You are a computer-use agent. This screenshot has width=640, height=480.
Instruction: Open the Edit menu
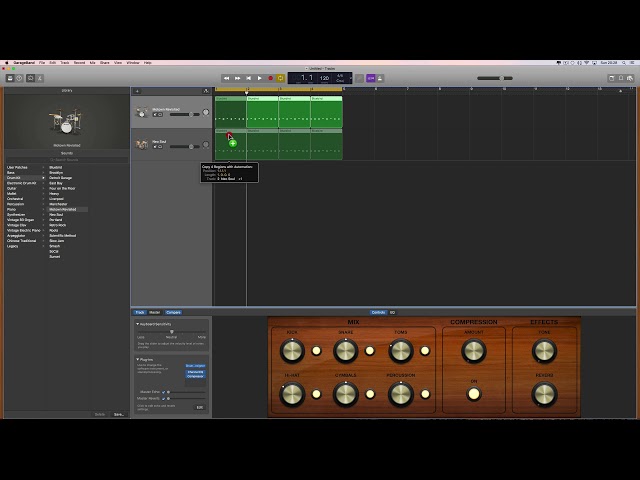(x=53, y=63)
